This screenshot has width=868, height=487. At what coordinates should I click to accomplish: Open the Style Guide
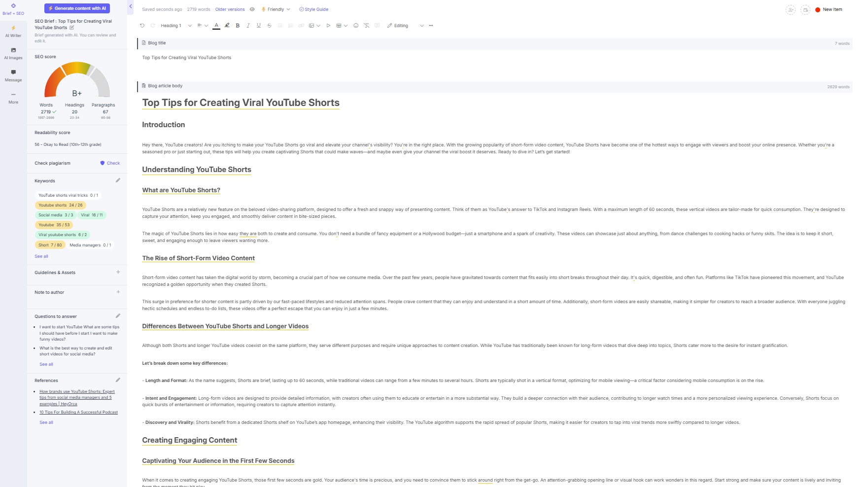313,9
